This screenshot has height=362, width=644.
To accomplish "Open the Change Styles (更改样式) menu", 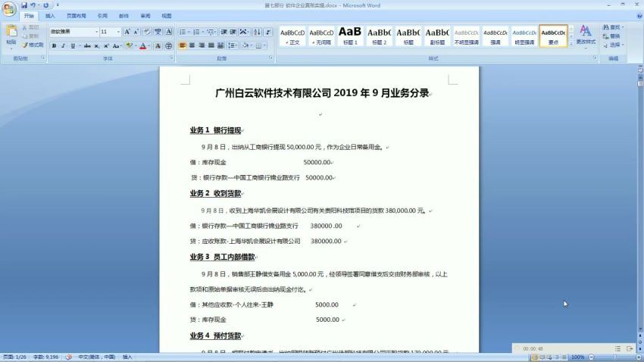I will pos(586,36).
